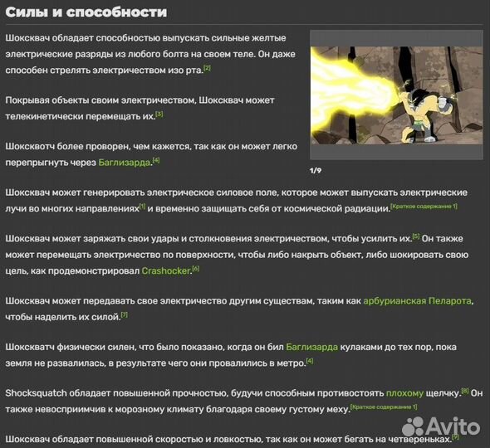The image size is (490, 448).
Task: Open the Шоксквач electric blast gallery image
Action: 396,95
